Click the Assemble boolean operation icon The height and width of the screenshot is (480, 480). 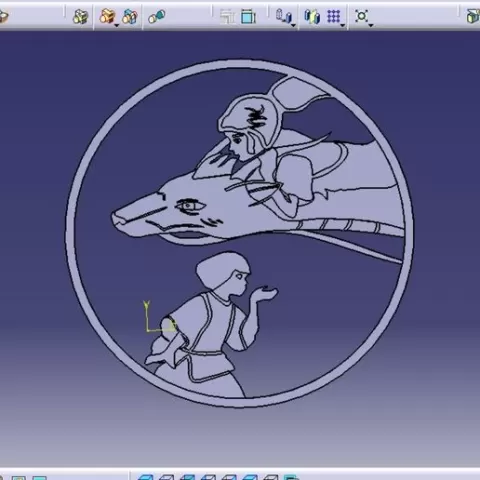point(80,16)
